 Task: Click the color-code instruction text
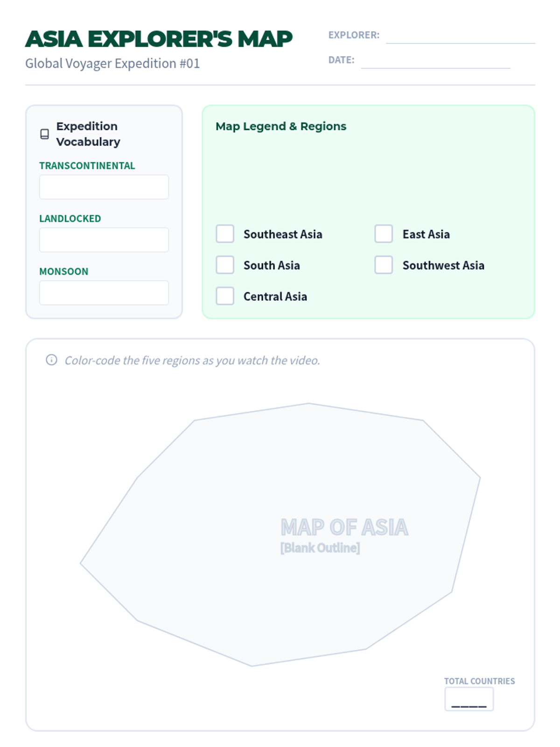[192, 360]
